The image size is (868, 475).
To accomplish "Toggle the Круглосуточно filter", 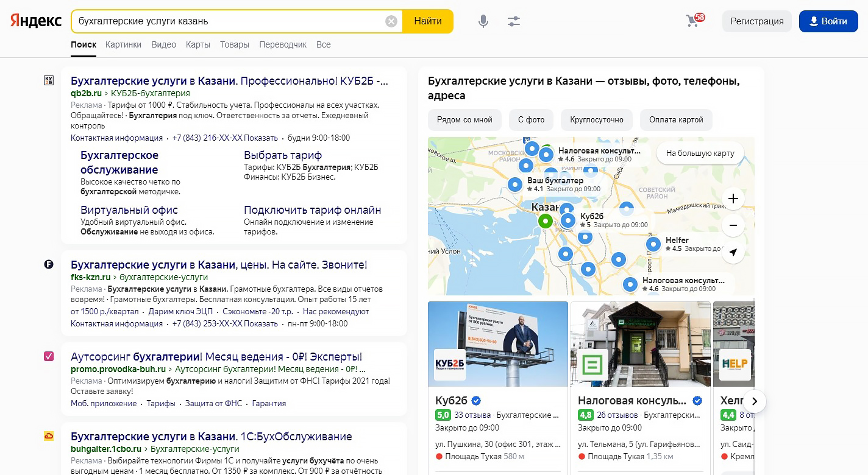I will [597, 120].
